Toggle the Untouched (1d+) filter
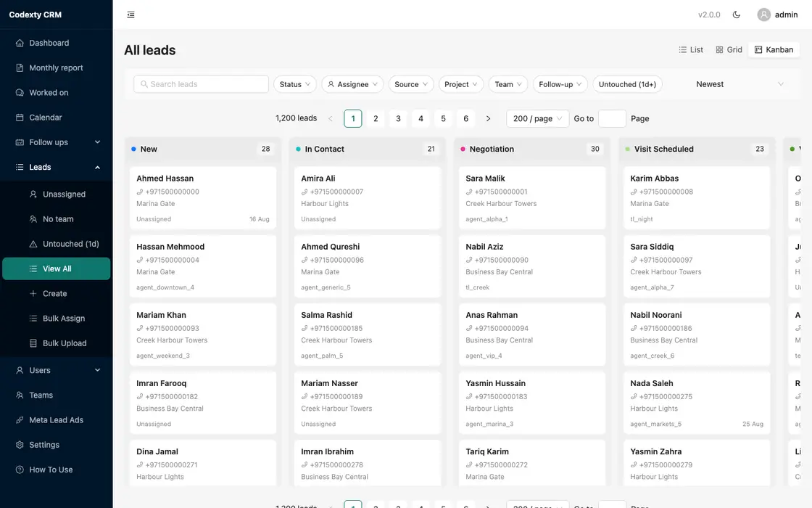The height and width of the screenshot is (508, 812). (x=627, y=84)
